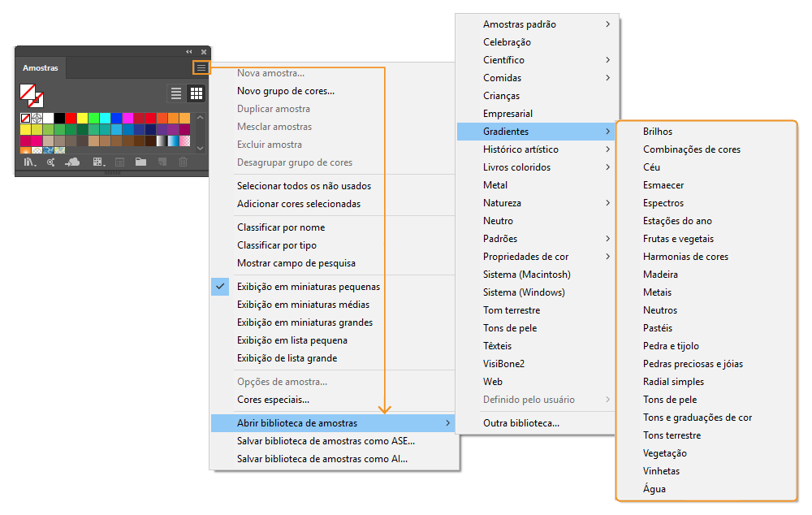Click the swatch options icon
This screenshot has width=812, height=515.
pos(119,162)
